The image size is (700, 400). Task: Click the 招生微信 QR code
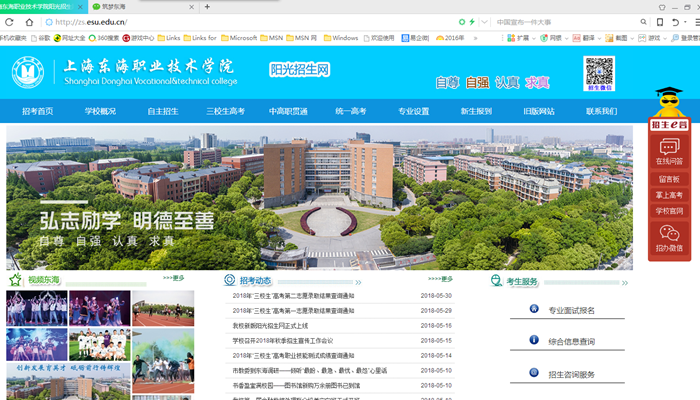click(x=599, y=73)
